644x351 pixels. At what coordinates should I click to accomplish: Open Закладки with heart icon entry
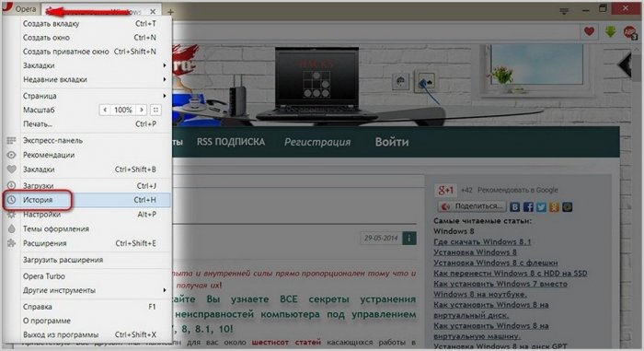coord(89,170)
